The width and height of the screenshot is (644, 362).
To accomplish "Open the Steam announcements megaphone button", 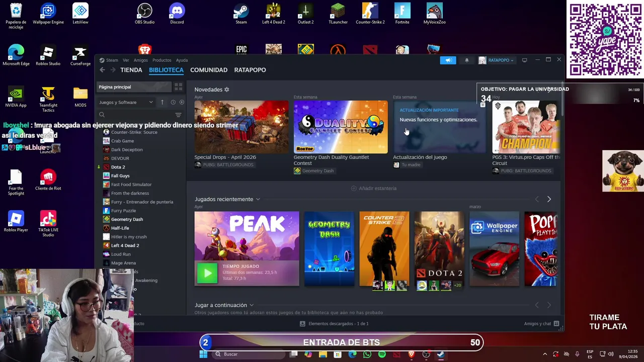I will click(x=448, y=60).
